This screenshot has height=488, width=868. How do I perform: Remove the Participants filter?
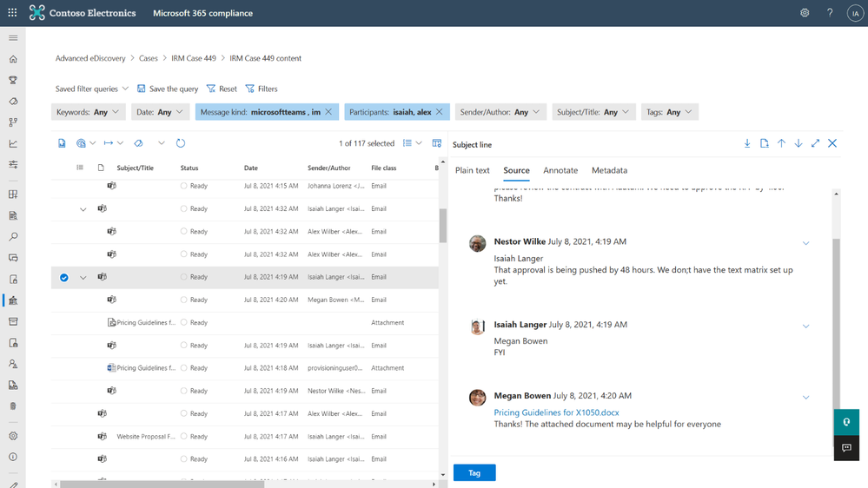tap(440, 112)
